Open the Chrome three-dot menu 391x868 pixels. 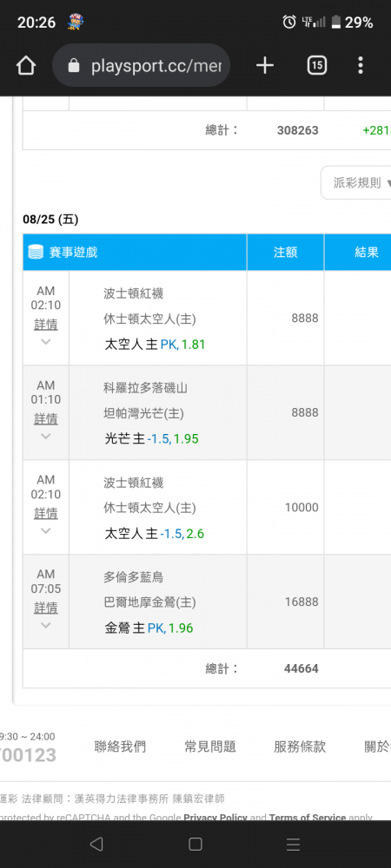pos(361,66)
